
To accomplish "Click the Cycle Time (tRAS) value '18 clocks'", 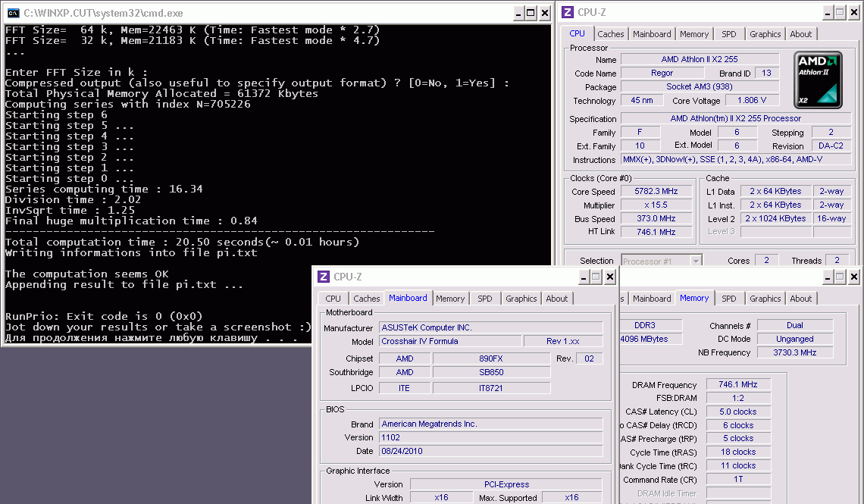I will pyautogui.click(x=738, y=452).
